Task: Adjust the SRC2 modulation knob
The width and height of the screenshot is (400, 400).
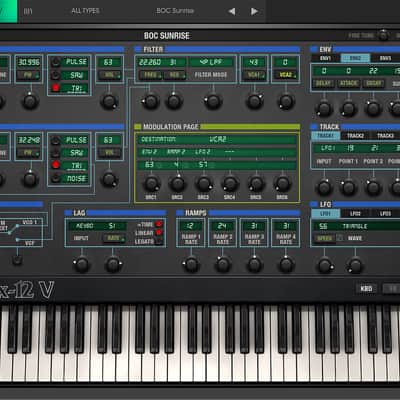Action: point(177,184)
